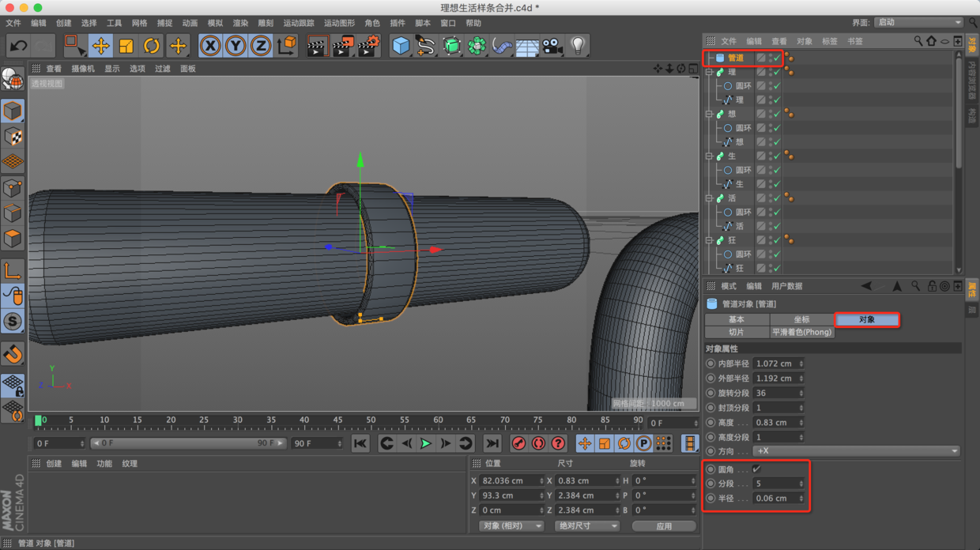Open the material manager 创建 menu
The height and width of the screenshot is (550, 980).
[54, 464]
